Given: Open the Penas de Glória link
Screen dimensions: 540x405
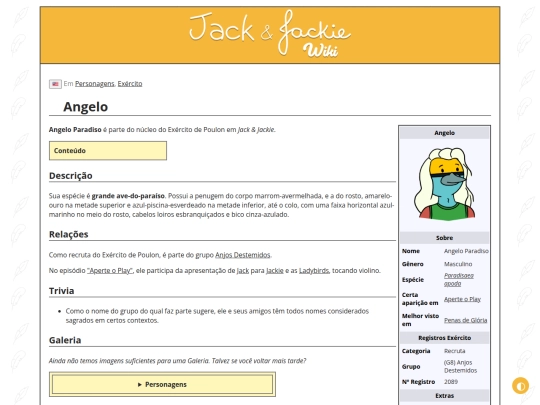Looking at the screenshot, I should click(466, 320).
